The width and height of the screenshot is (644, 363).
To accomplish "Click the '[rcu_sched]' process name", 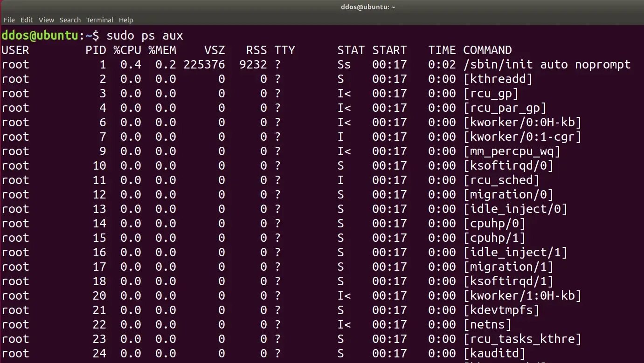I will point(501,180).
